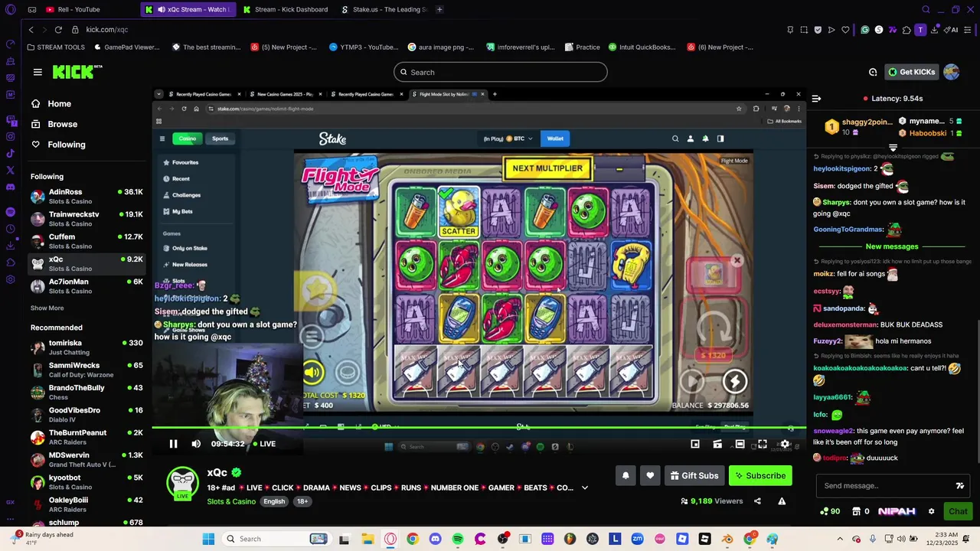Jump to LIVE in the player
The height and width of the screenshot is (551, 980).
tap(263, 444)
